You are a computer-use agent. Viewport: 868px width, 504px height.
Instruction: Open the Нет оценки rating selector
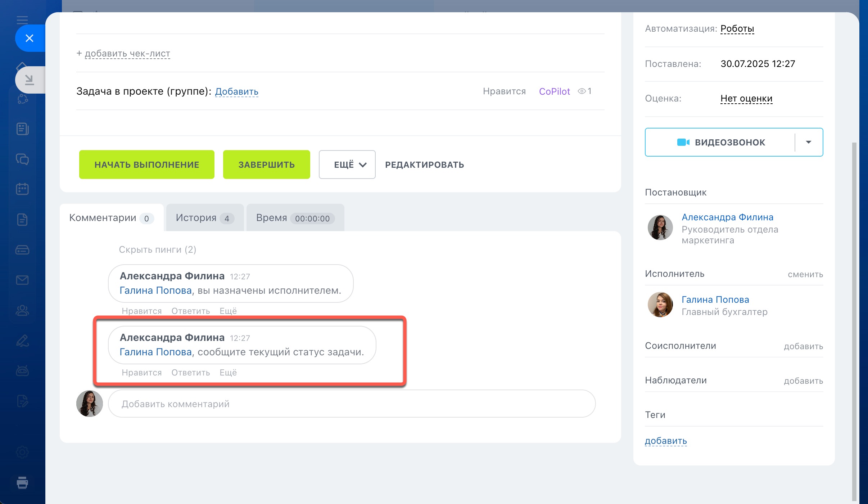point(746,98)
